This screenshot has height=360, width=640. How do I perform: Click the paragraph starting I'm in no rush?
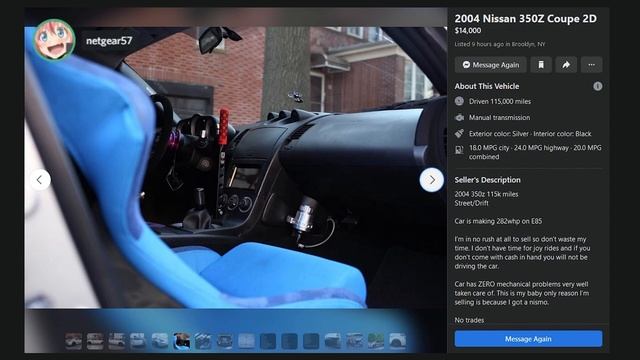coord(522,253)
